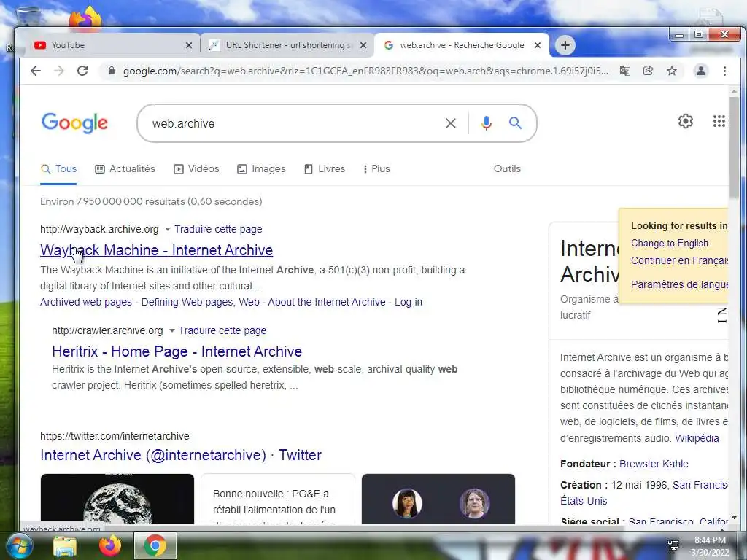This screenshot has width=747, height=560.
Task: Submit search with magnifier icon
Action: pyautogui.click(x=515, y=123)
